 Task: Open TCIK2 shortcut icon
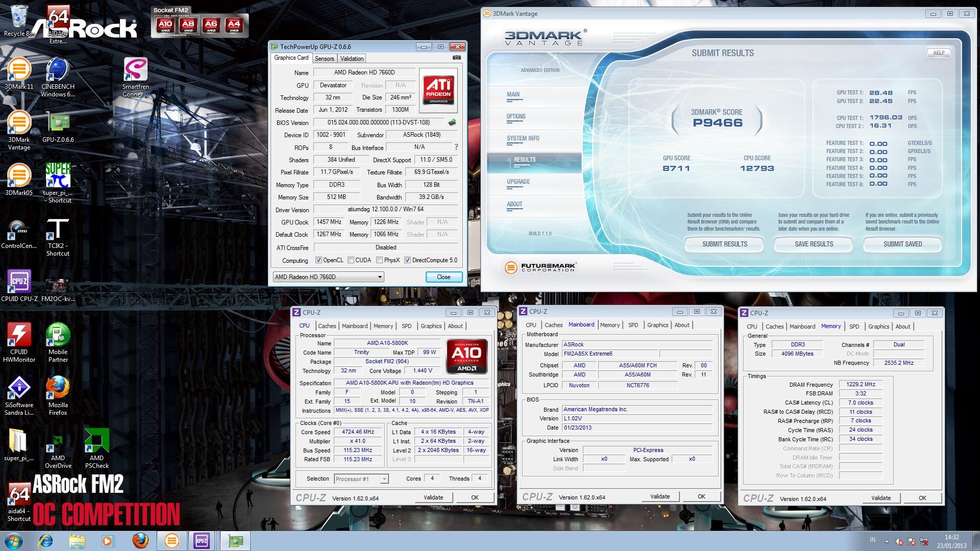click(58, 238)
